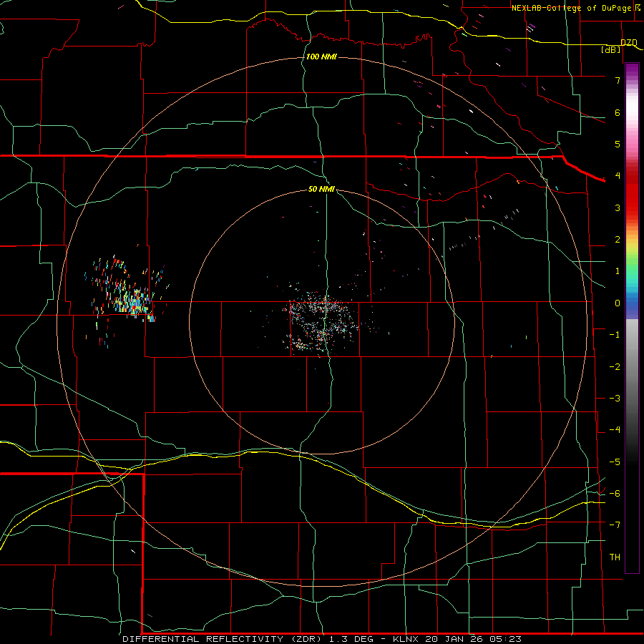
Task: Click the 3 value on color scale
Action: click(x=618, y=208)
